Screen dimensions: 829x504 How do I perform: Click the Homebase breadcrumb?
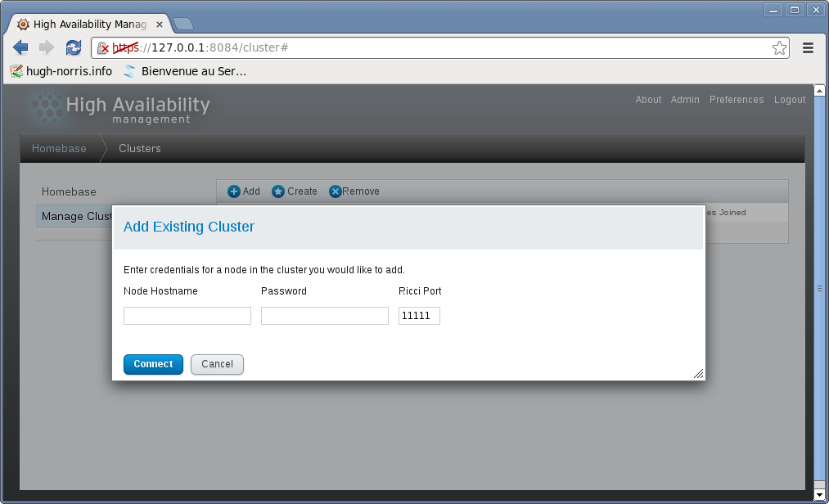[59, 148]
